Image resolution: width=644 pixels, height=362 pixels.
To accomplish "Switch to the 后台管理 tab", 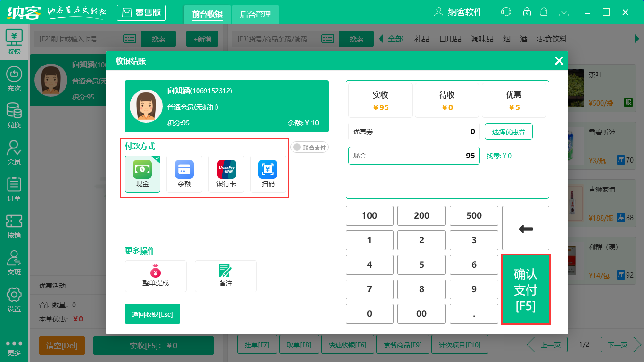I will click(256, 14).
